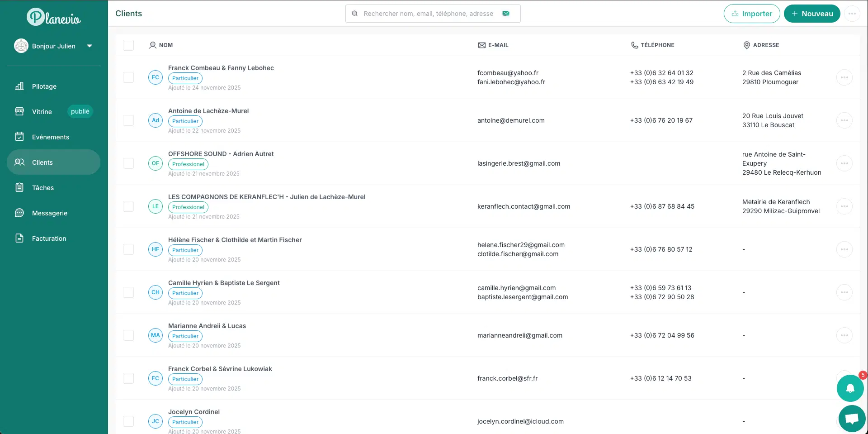This screenshot has width=868, height=434.
Task: Open row options for Les Compagnons de Keranflec'h
Action: (x=844, y=206)
